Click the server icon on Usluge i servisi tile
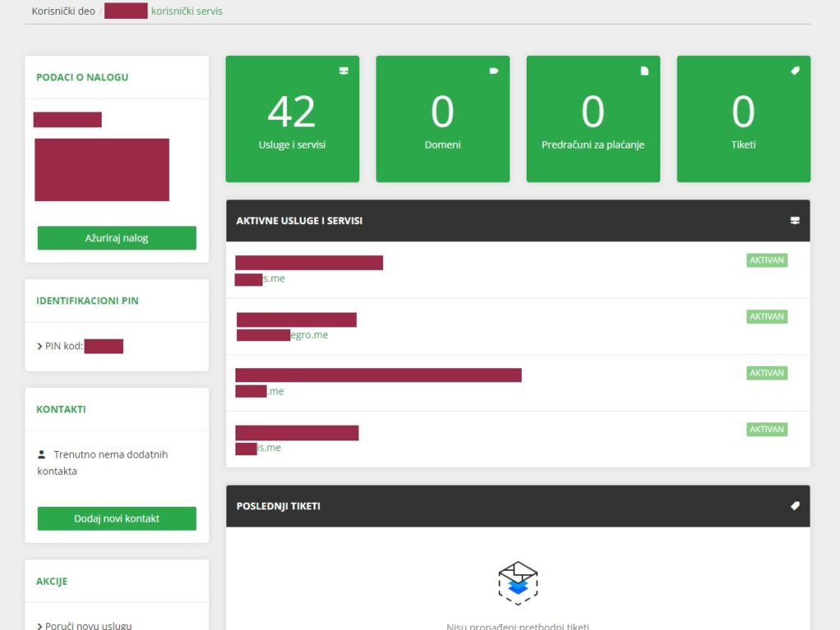The width and height of the screenshot is (840, 630). click(x=344, y=71)
